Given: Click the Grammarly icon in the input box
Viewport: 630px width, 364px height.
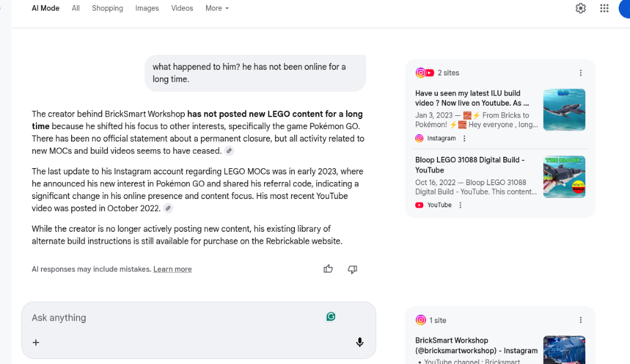Looking at the screenshot, I should click(x=331, y=317).
